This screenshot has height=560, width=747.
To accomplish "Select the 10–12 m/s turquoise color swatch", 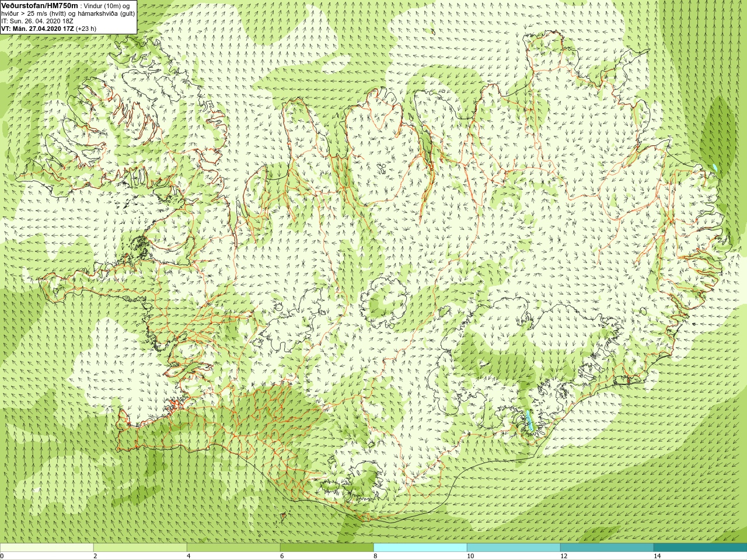I will pyautogui.click(x=514, y=548).
